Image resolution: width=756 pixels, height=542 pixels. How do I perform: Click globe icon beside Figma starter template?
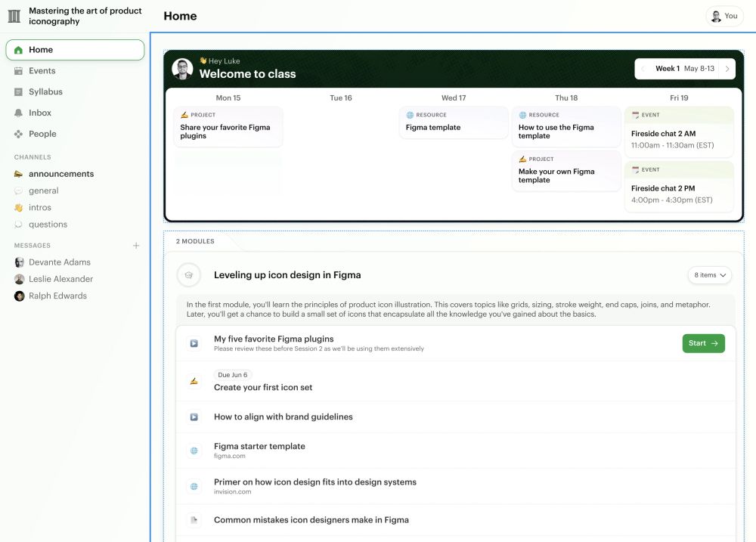(194, 451)
